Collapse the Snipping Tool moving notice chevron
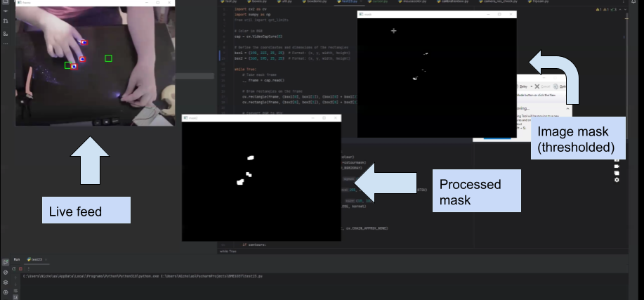Viewport: 644px width, 300px height. (x=567, y=109)
